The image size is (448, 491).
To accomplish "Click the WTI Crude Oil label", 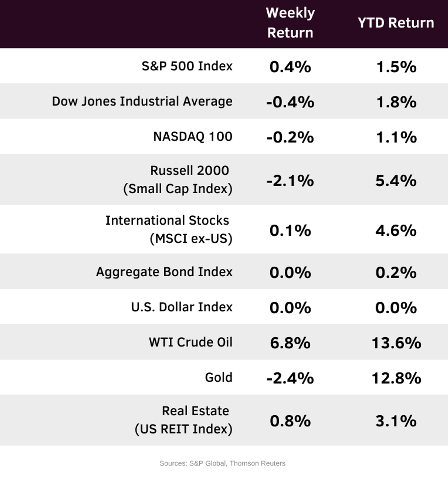I will click(190, 342).
